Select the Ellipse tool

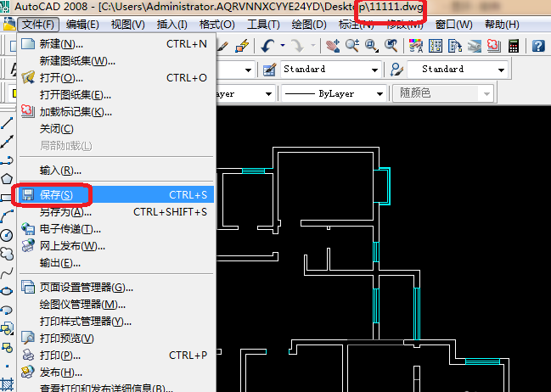coord(7,291)
